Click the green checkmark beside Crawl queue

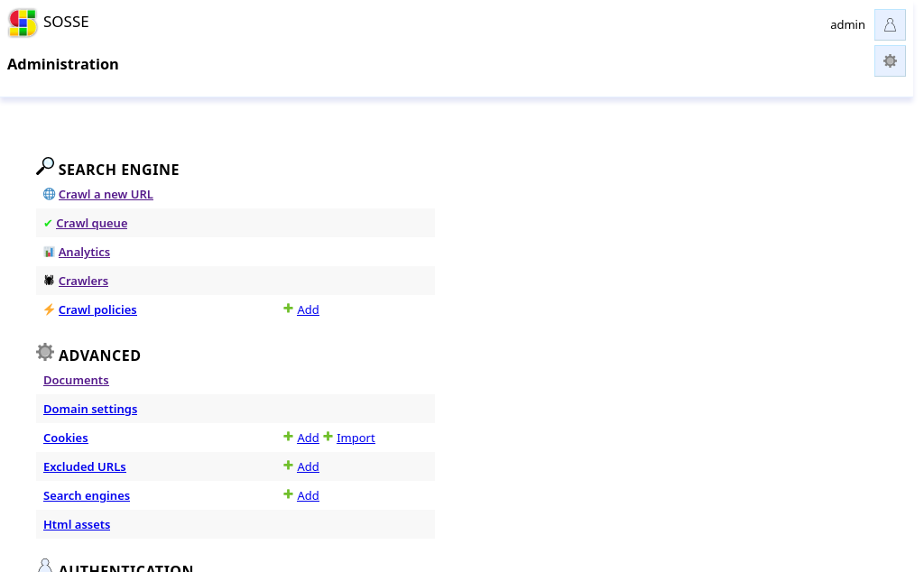48,223
